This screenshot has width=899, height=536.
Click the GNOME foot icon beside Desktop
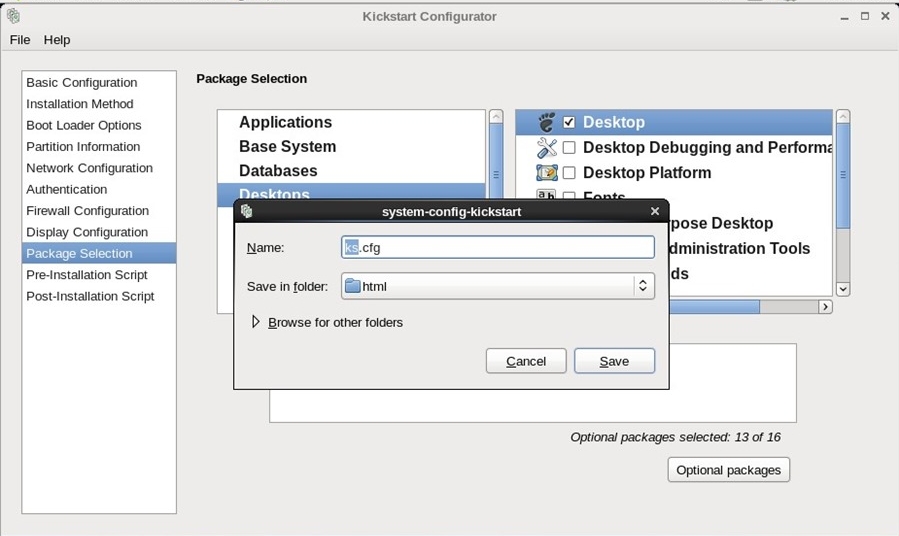(x=546, y=122)
